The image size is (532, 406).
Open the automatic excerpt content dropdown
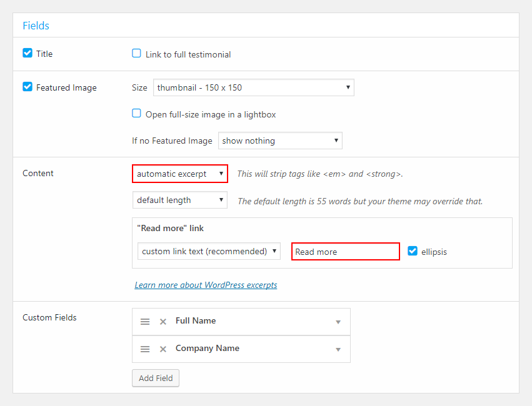(180, 174)
